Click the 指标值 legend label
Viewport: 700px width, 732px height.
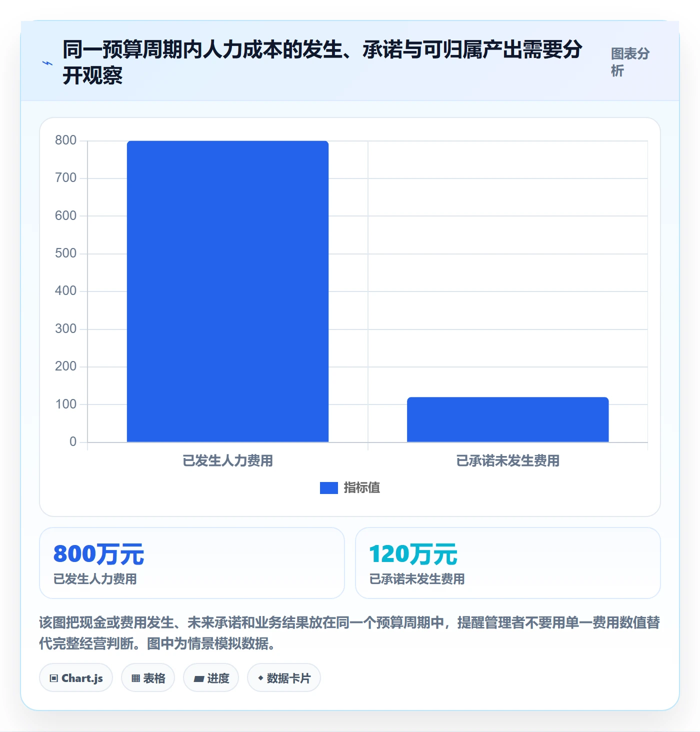pyautogui.click(x=362, y=488)
